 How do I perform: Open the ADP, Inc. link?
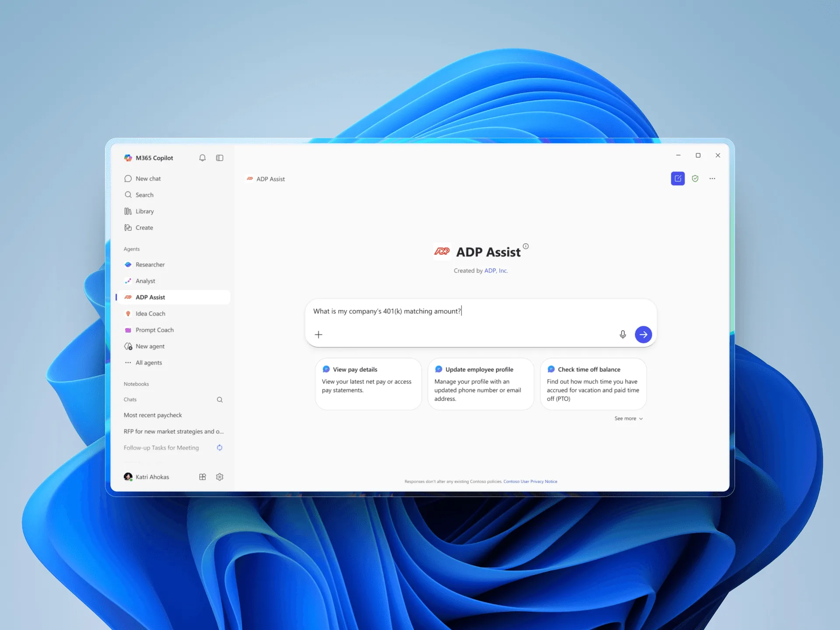point(496,271)
